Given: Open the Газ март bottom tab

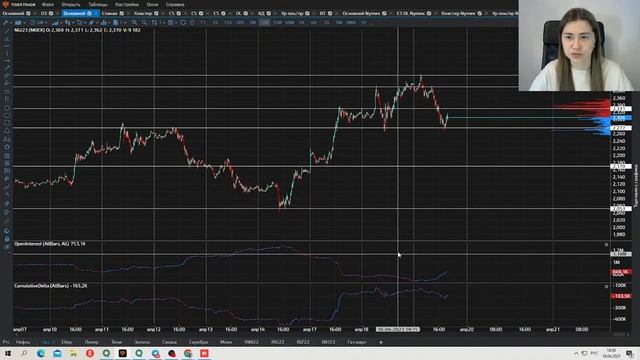Looking at the screenshot, I should tap(357, 342).
